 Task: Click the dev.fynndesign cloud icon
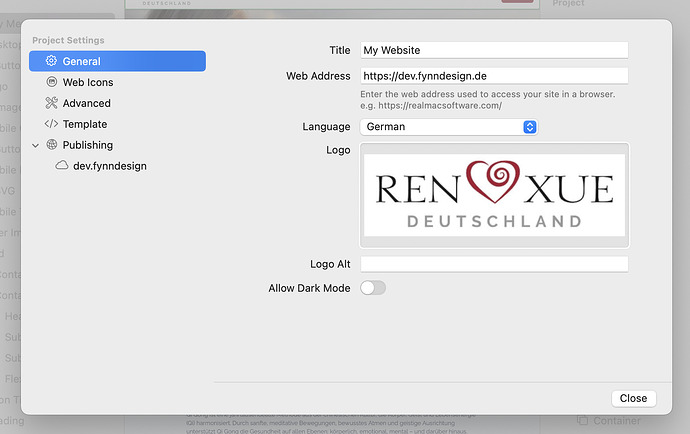62,166
